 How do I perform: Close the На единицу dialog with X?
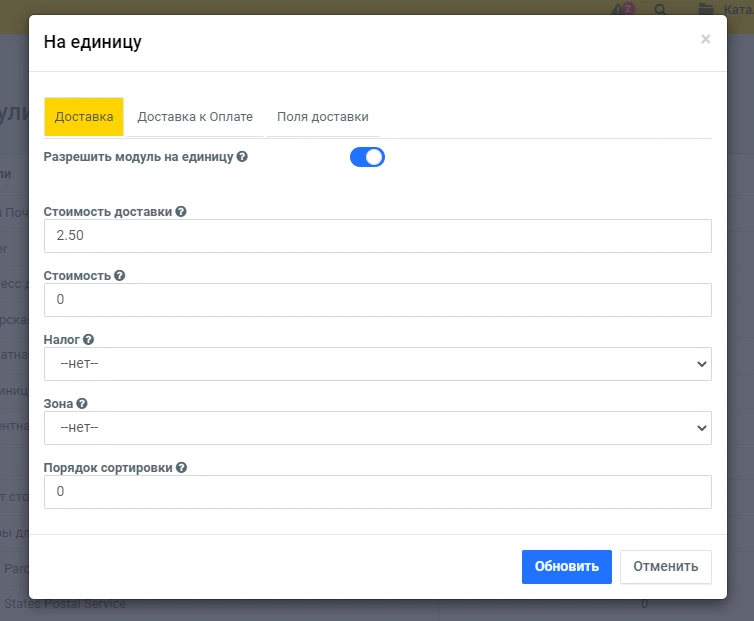(705, 39)
